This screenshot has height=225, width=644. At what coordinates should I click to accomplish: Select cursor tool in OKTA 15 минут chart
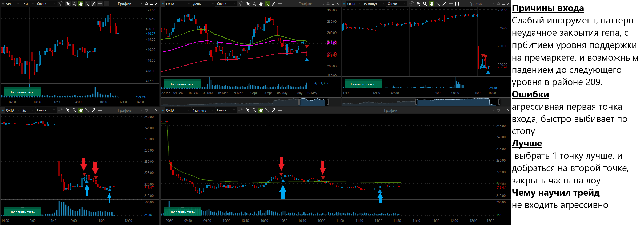pyautogui.click(x=419, y=4)
